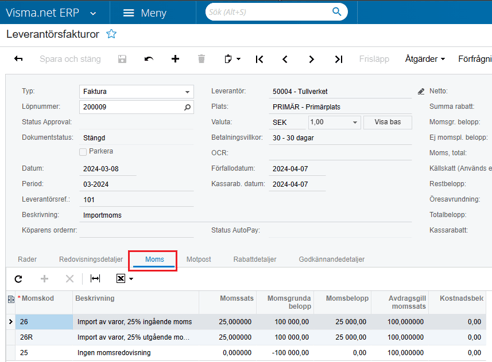Viewport: 492px width, 362px height.
Task: Go back using the left arrow icon
Action: pos(18,59)
